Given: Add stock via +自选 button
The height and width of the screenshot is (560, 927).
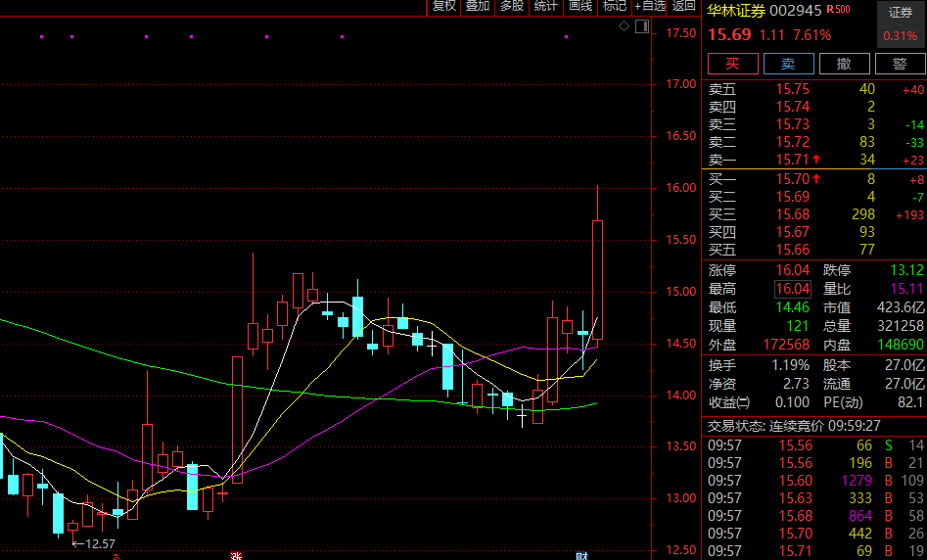Looking at the screenshot, I should pyautogui.click(x=650, y=7).
